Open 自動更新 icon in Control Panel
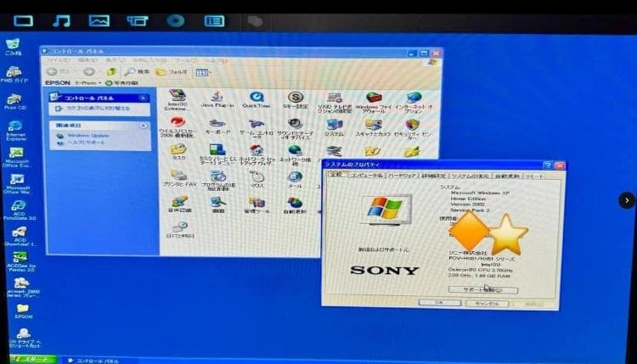 (x=295, y=205)
